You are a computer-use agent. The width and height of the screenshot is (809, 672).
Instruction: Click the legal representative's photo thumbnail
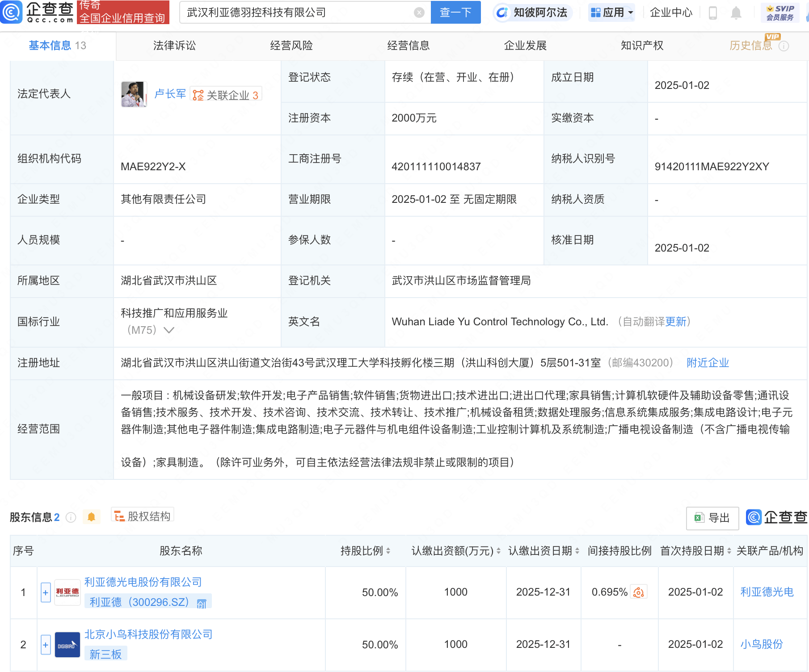[134, 94]
